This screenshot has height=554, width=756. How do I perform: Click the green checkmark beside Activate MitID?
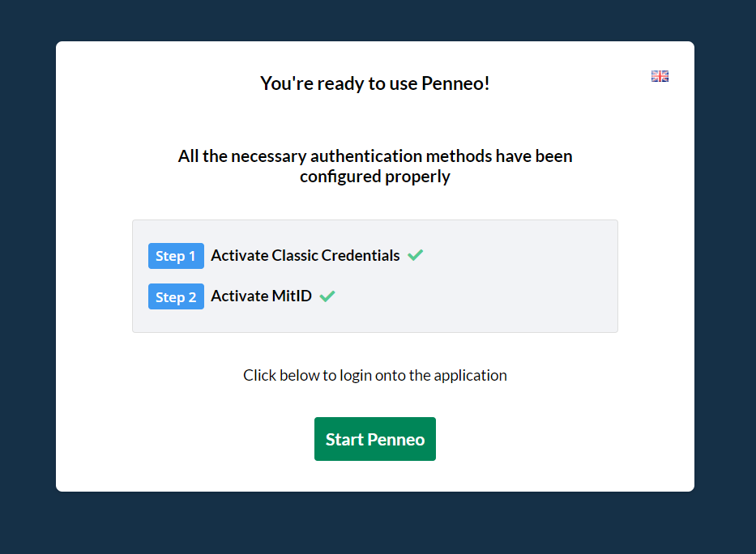click(327, 296)
